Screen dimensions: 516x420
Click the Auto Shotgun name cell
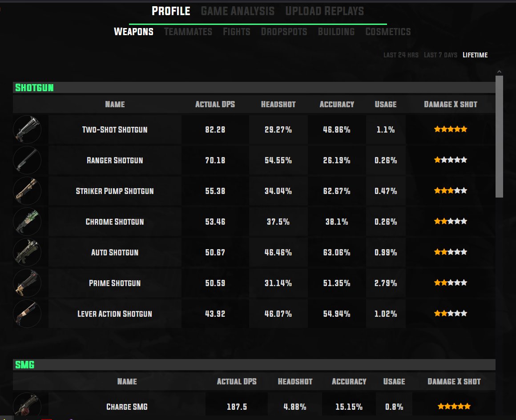[115, 252]
